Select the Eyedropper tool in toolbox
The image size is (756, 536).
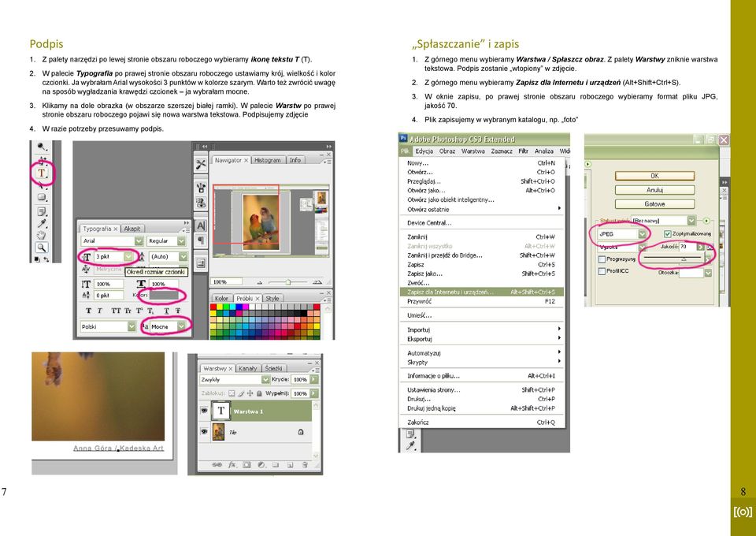[x=42, y=223]
